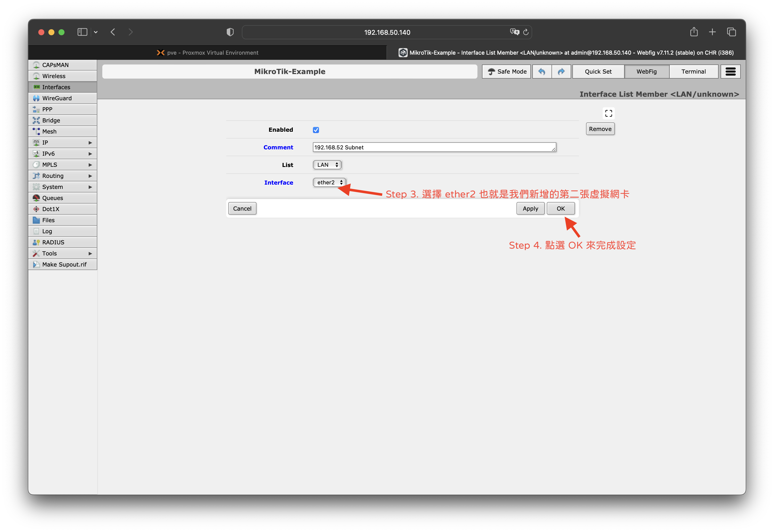Click the undo arrow icon

tap(542, 72)
